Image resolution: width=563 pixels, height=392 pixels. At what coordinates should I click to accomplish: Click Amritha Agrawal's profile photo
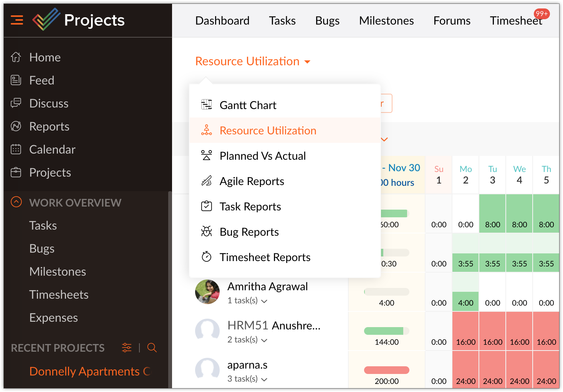click(207, 292)
